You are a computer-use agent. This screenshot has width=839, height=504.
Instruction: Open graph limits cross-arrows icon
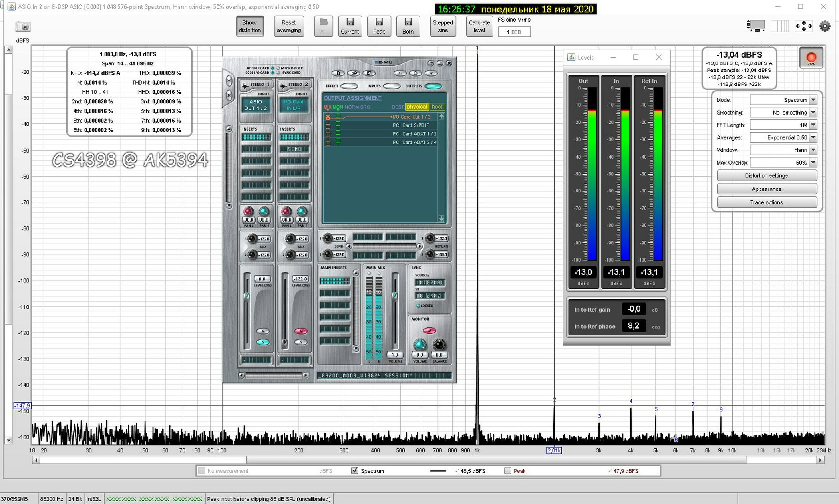click(x=803, y=26)
